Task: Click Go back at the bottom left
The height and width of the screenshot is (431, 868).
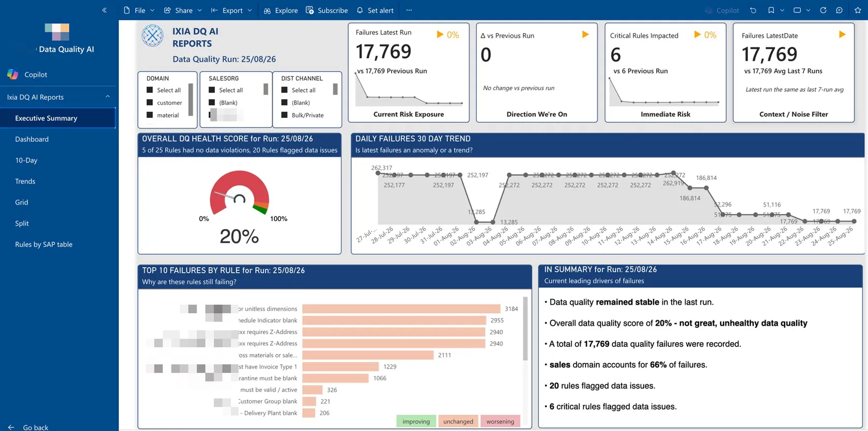Action: [x=29, y=427]
